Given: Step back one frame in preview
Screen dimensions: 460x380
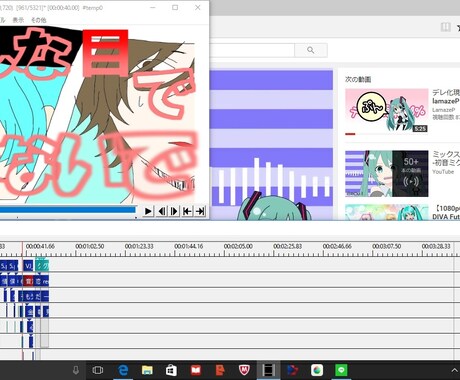Looking at the screenshot, I should (x=162, y=211).
